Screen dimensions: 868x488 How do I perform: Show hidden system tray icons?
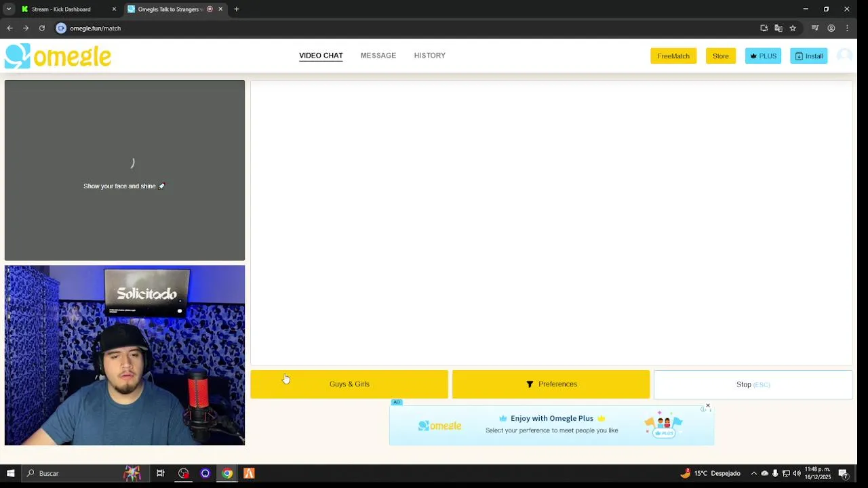(753, 474)
